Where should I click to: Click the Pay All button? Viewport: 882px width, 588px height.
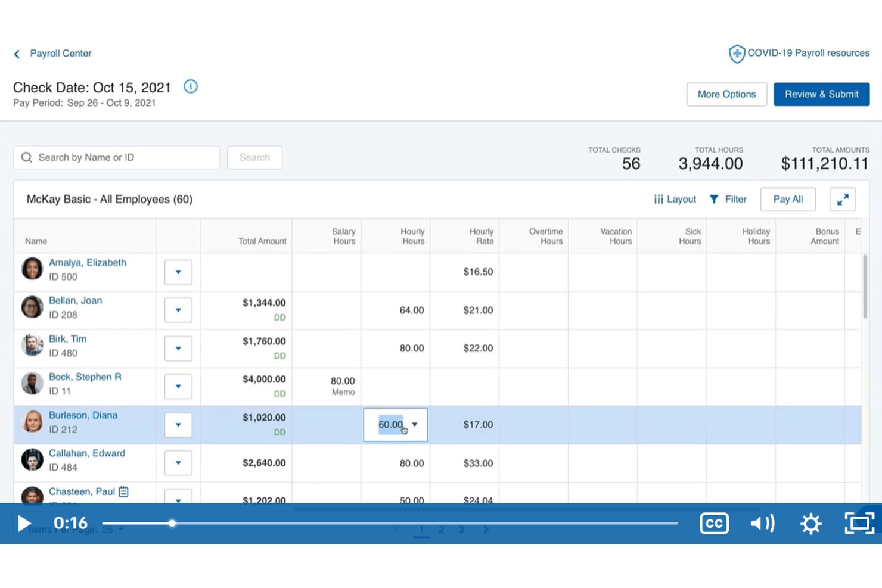pyautogui.click(x=788, y=199)
